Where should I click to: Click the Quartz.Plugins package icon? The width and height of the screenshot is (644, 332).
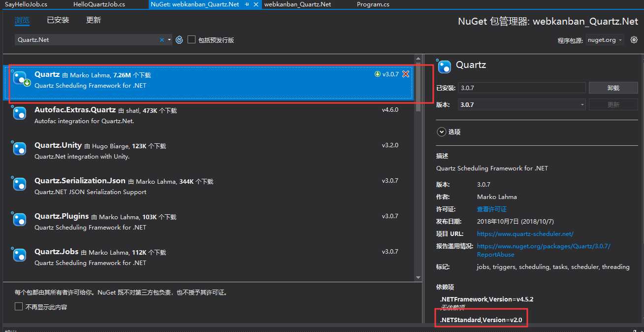(x=20, y=220)
